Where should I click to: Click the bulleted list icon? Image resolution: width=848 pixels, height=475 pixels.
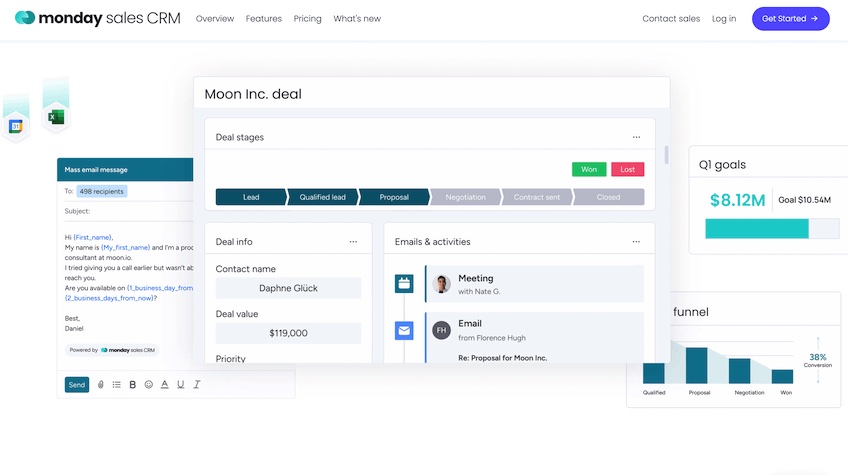116,385
